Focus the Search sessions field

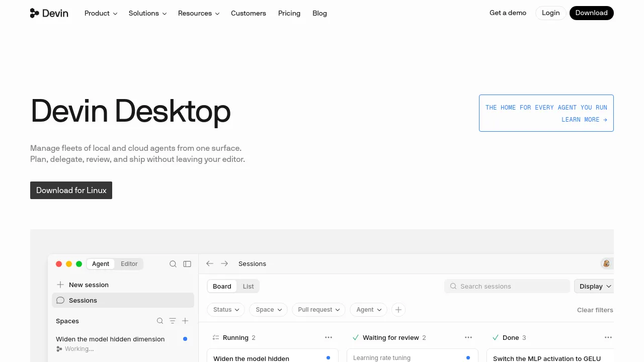coord(507,286)
